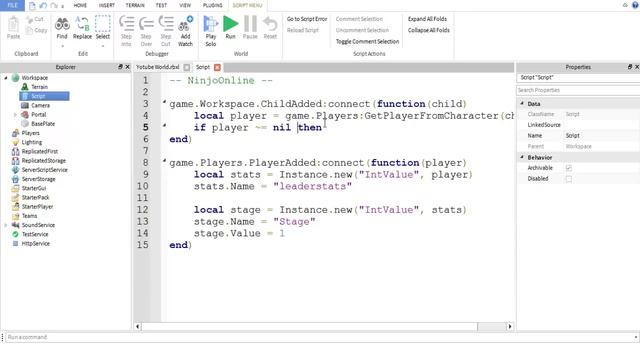Click the Run a command bar
The height and width of the screenshot is (360, 640).
[320, 337]
